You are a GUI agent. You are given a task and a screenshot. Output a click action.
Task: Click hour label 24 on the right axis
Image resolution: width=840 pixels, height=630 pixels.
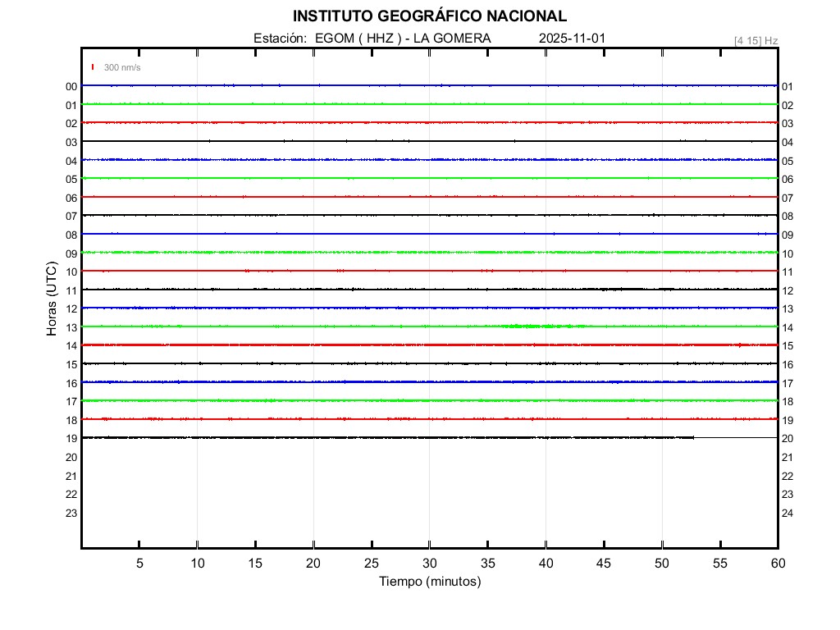point(787,513)
